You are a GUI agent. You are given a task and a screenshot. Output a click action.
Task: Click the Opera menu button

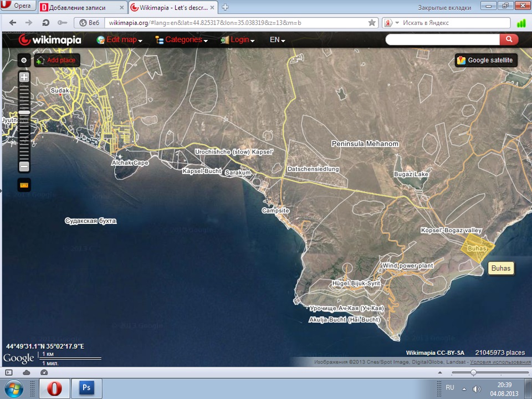17,6
